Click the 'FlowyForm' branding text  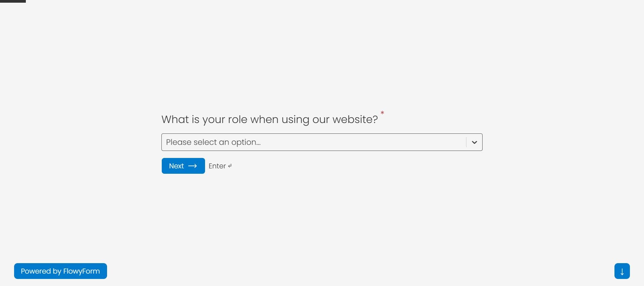click(x=82, y=271)
